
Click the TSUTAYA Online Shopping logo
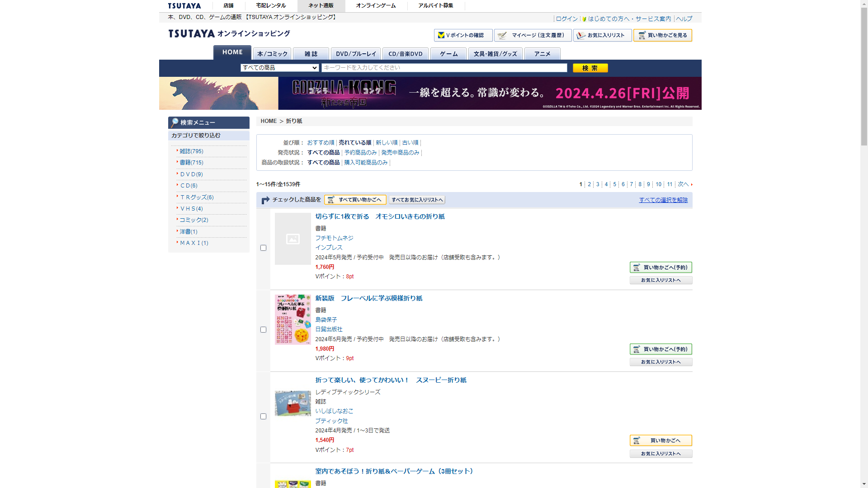click(x=229, y=33)
